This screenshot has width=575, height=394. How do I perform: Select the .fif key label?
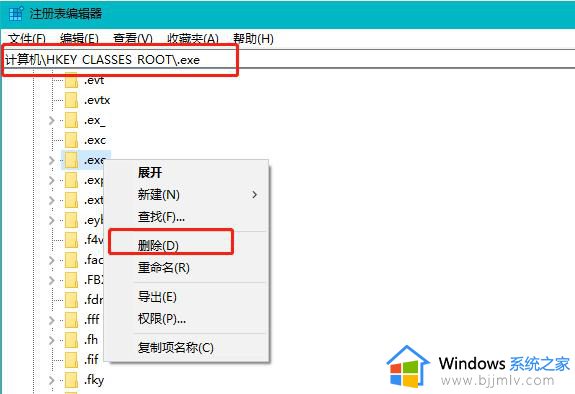[91, 360]
